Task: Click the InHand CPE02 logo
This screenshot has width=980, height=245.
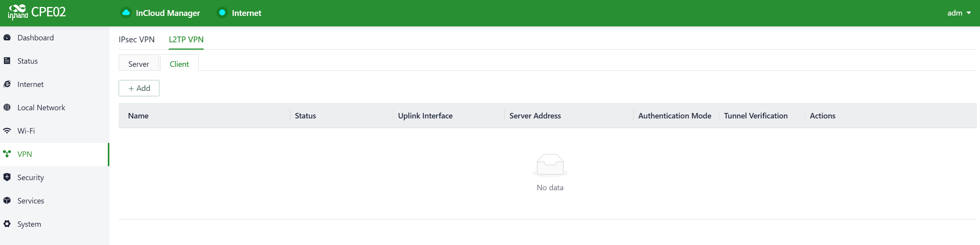Action: coord(37,12)
